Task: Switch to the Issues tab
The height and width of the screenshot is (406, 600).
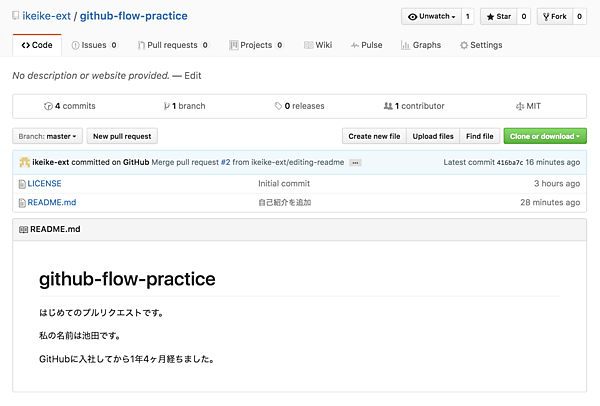Action: click(x=93, y=45)
